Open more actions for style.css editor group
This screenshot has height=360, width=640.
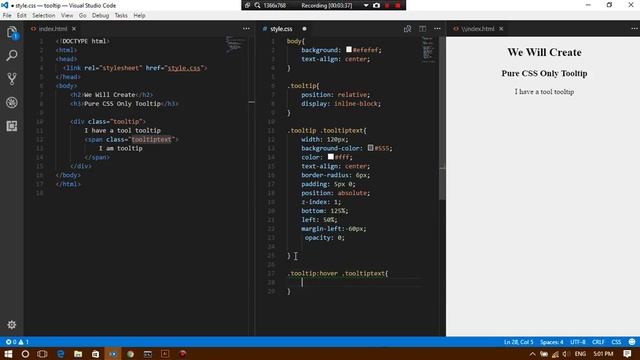click(x=437, y=29)
